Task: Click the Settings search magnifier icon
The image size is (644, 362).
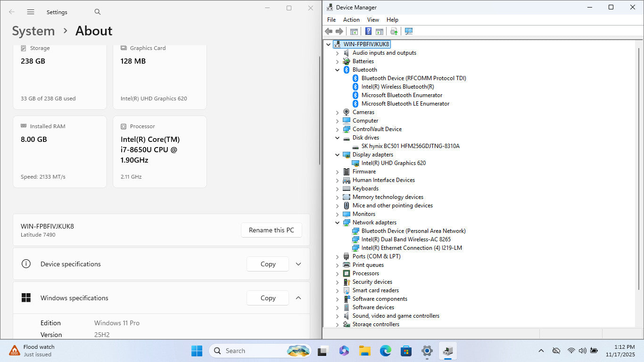Action: 98,12
